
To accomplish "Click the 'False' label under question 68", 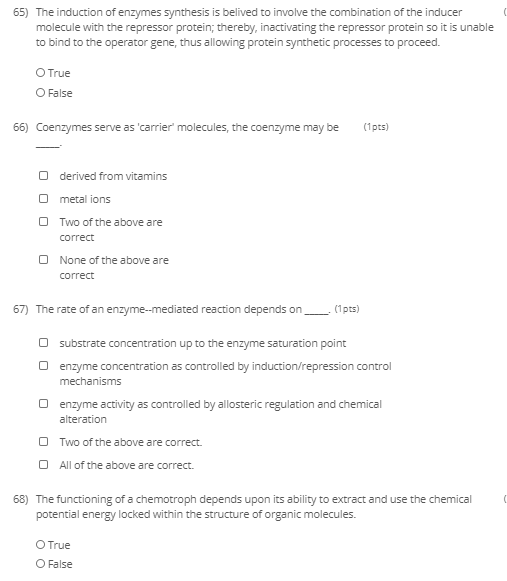I will pos(60,564).
